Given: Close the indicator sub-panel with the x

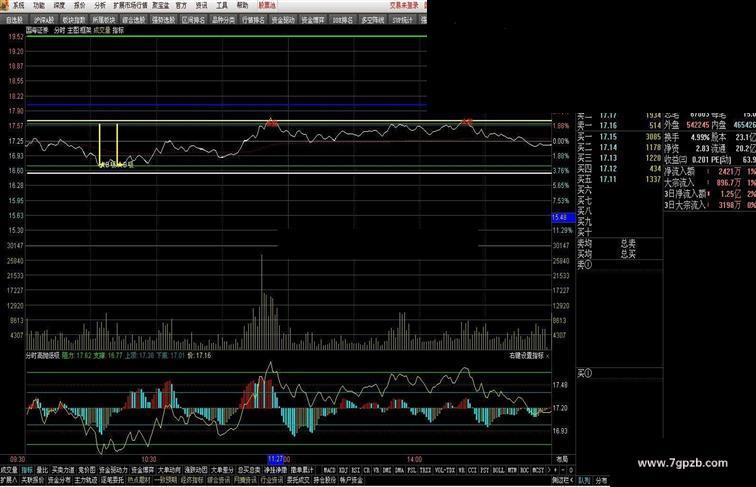Looking at the screenshot, I should click(x=548, y=356).
